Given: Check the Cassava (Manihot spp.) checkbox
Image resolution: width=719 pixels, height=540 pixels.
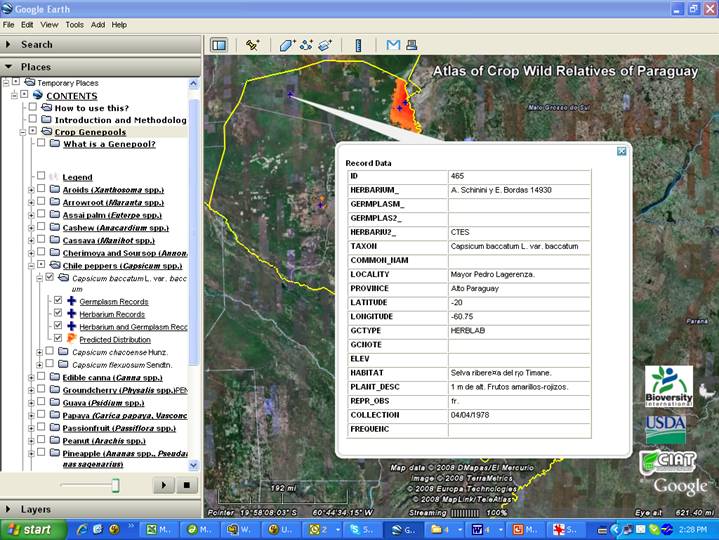Looking at the screenshot, I should click(x=41, y=239).
